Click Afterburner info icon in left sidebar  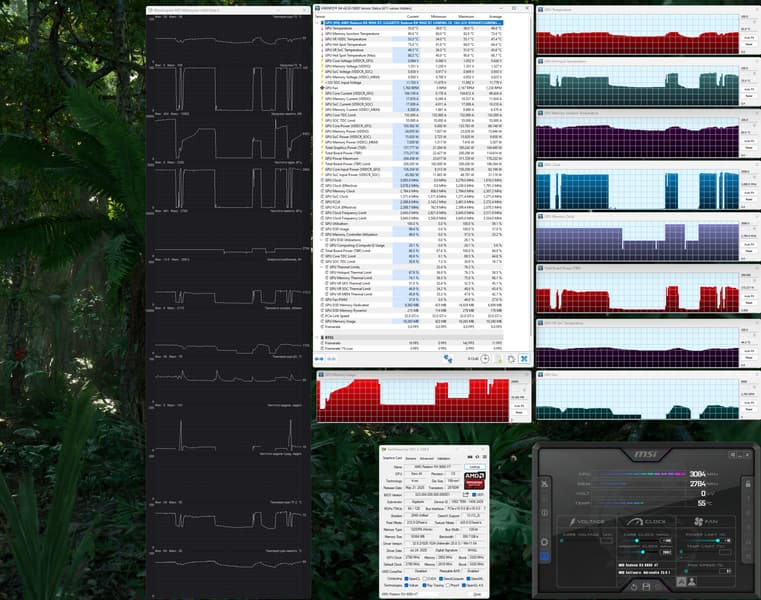click(545, 513)
